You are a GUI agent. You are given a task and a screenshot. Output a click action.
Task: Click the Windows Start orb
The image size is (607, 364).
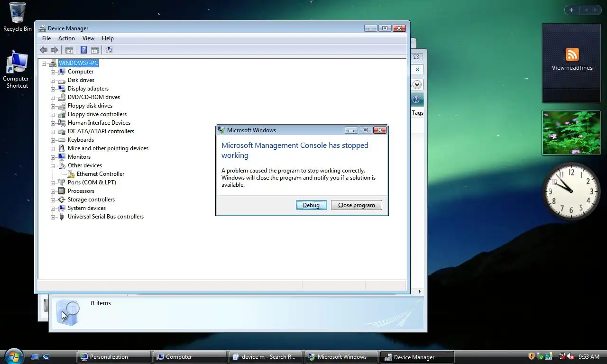(x=13, y=356)
